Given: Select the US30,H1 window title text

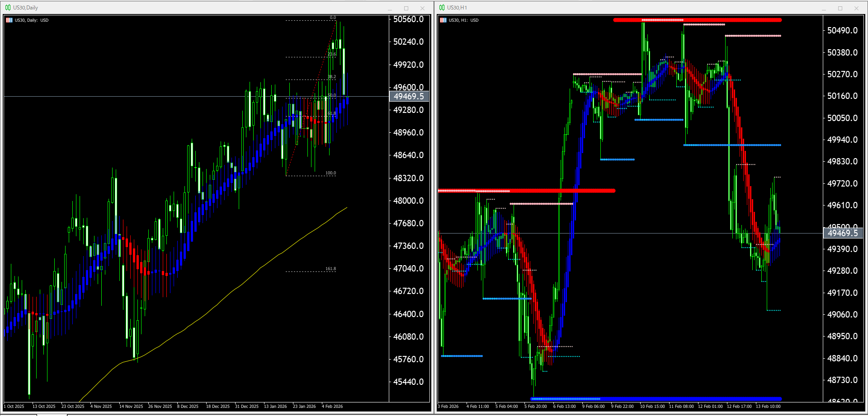Looking at the screenshot, I should tap(457, 8).
